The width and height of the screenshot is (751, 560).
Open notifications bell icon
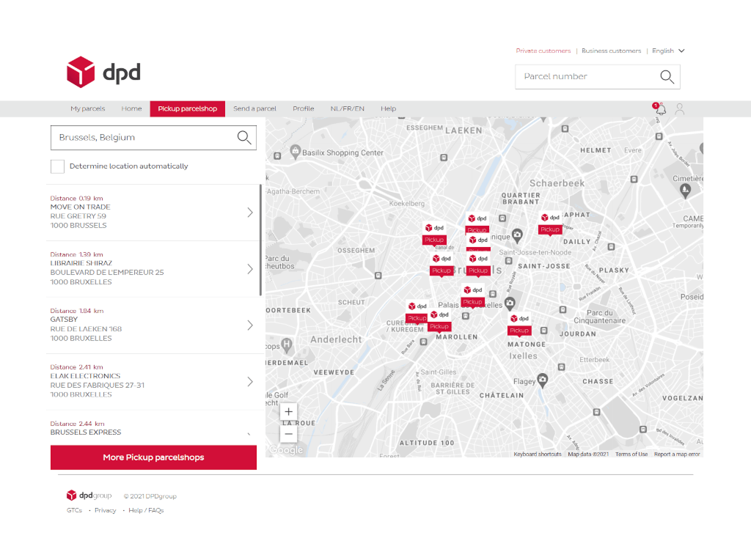[x=659, y=108]
